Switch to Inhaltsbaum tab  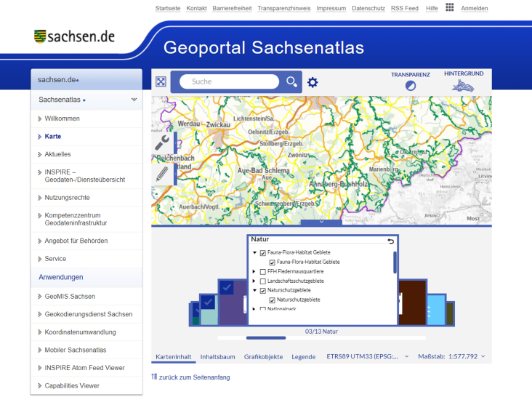click(x=217, y=357)
